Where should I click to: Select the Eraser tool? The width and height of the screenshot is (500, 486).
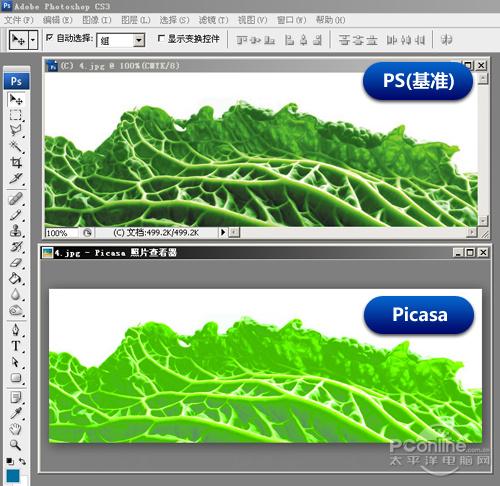15,263
